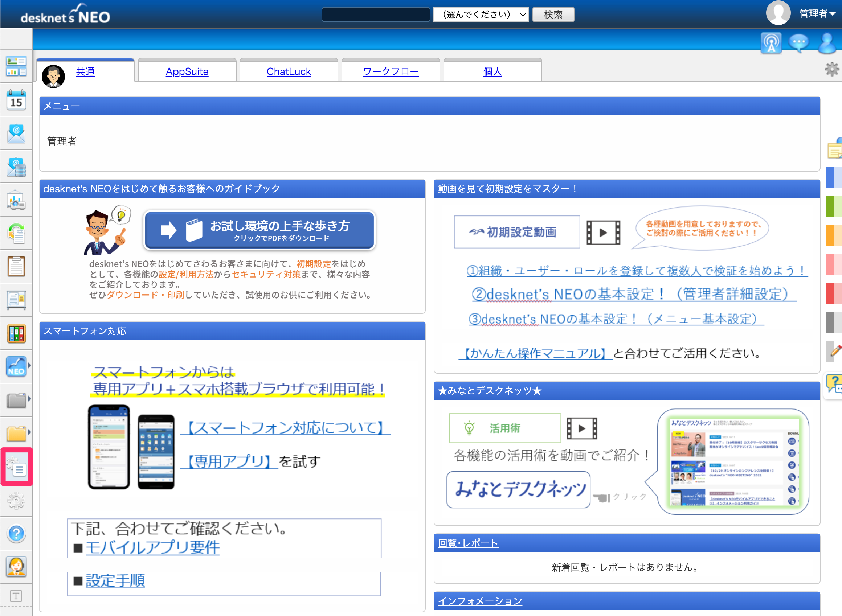Click the みなとデスクネッツ website preview thumbnail
Image resolution: width=842 pixels, height=616 pixels.
pyautogui.click(x=733, y=461)
